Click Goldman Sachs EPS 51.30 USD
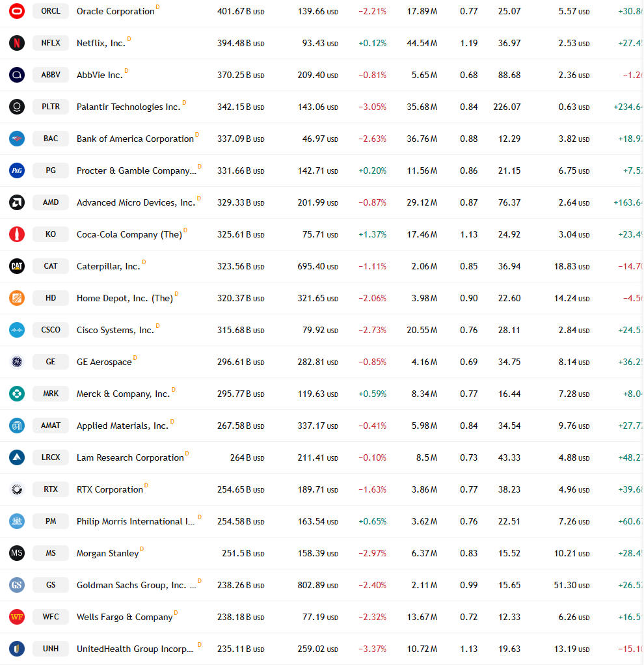 tap(572, 585)
